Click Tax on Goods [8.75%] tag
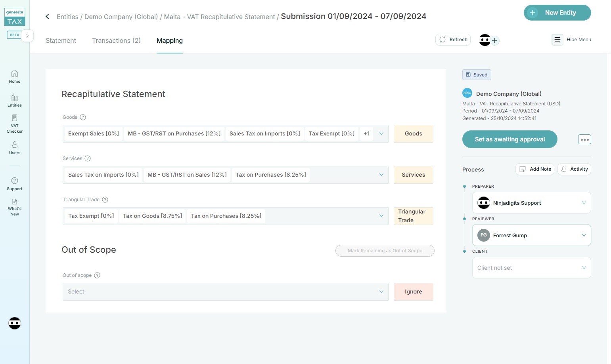This screenshot has height=364, width=611. (x=152, y=216)
